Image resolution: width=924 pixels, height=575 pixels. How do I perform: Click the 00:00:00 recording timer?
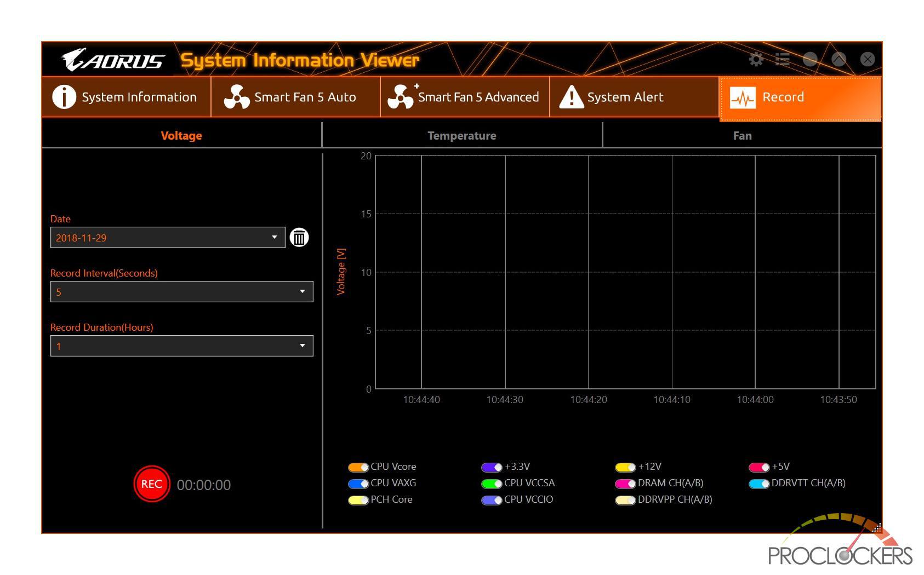point(204,485)
